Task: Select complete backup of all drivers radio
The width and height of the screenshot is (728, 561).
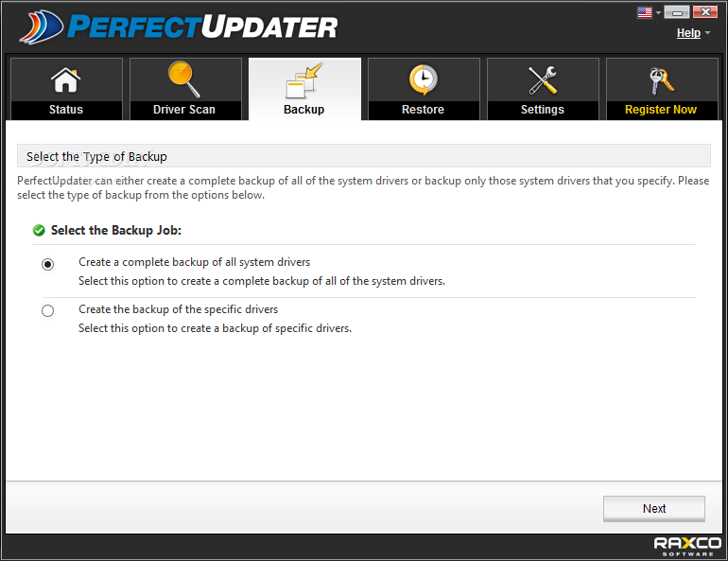Action: [47, 264]
